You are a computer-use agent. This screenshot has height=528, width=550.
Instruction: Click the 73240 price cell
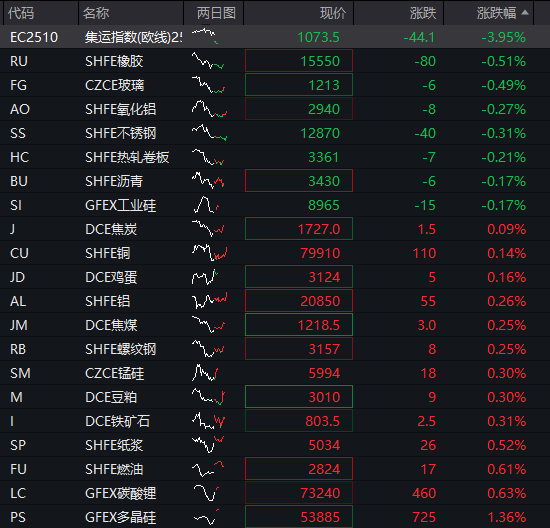coord(299,493)
